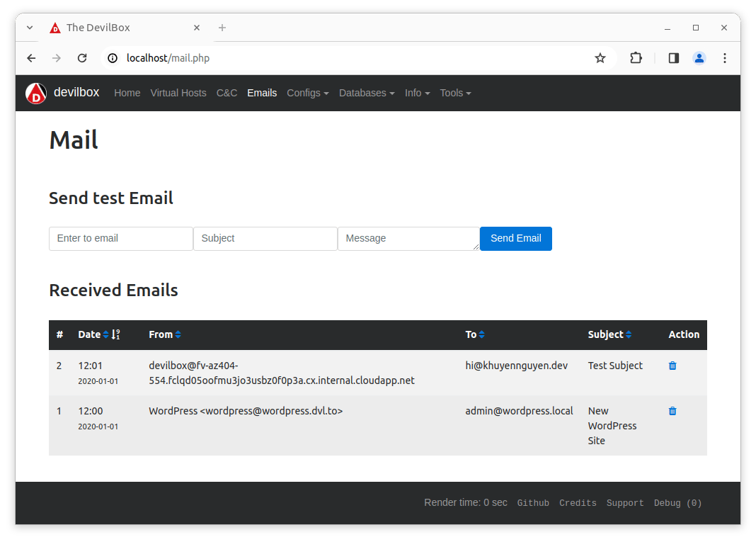Focus the Message text area
The width and height of the screenshot is (756, 542).
point(408,239)
